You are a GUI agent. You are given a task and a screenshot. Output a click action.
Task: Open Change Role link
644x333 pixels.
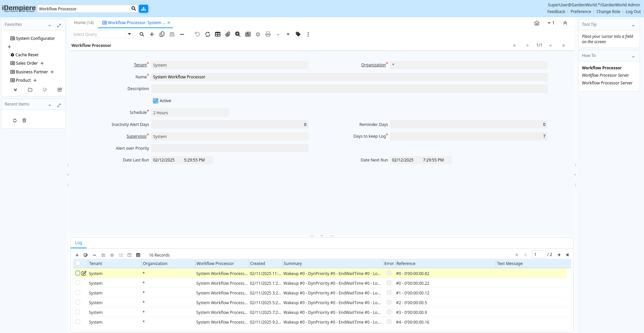click(x=608, y=12)
